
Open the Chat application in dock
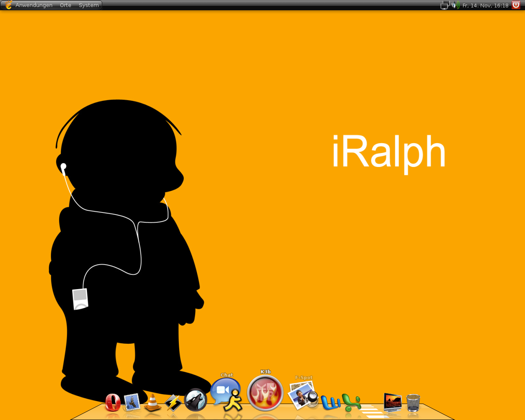coord(226,395)
